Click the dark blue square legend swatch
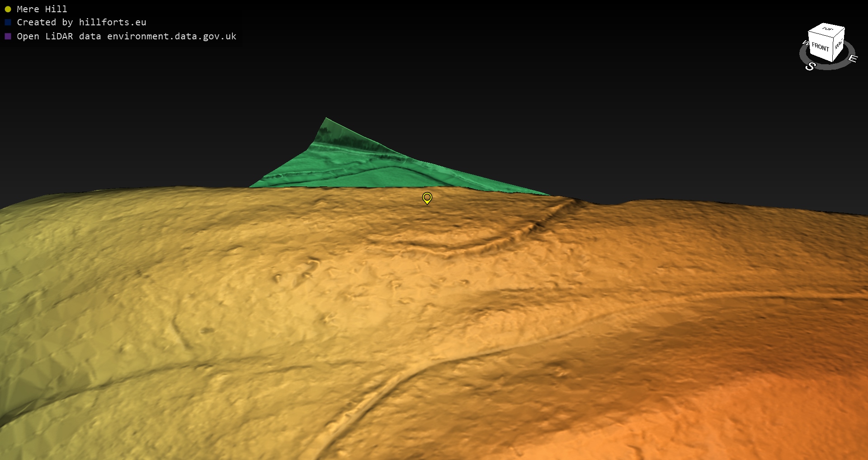 8,22
